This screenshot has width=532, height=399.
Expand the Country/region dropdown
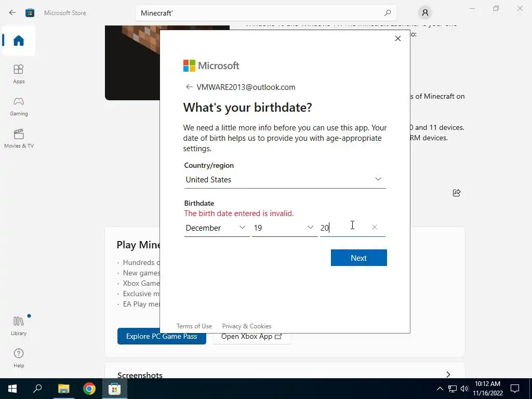285,179
